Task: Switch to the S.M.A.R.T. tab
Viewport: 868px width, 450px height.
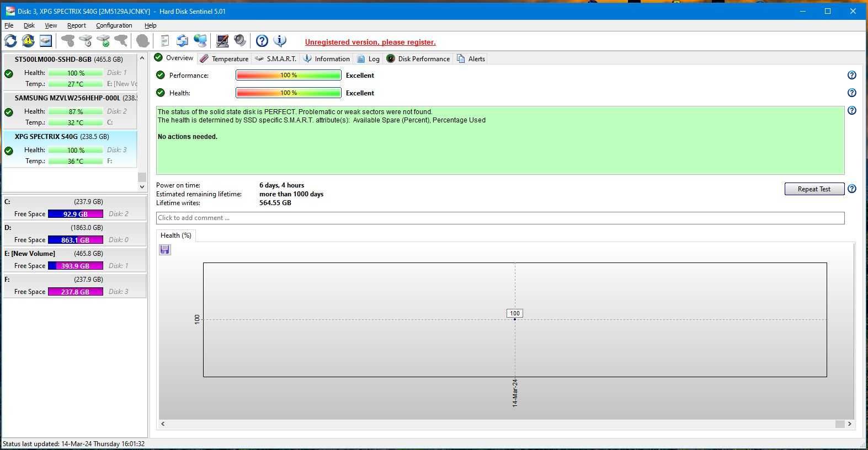Action: pyautogui.click(x=275, y=58)
